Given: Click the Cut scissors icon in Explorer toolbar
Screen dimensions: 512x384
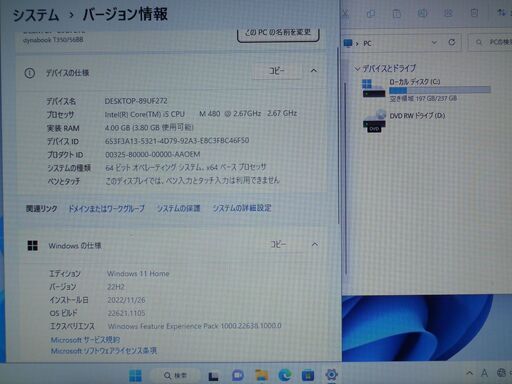Looking at the screenshot, I should [345, 13].
